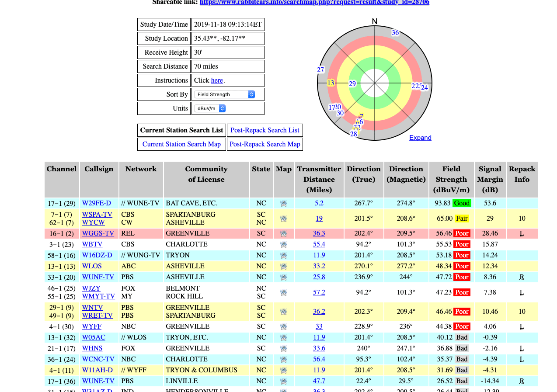The width and height of the screenshot is (557, 392).
Task: Open the map icon for W16DZ-D
Action: [284, 255]
